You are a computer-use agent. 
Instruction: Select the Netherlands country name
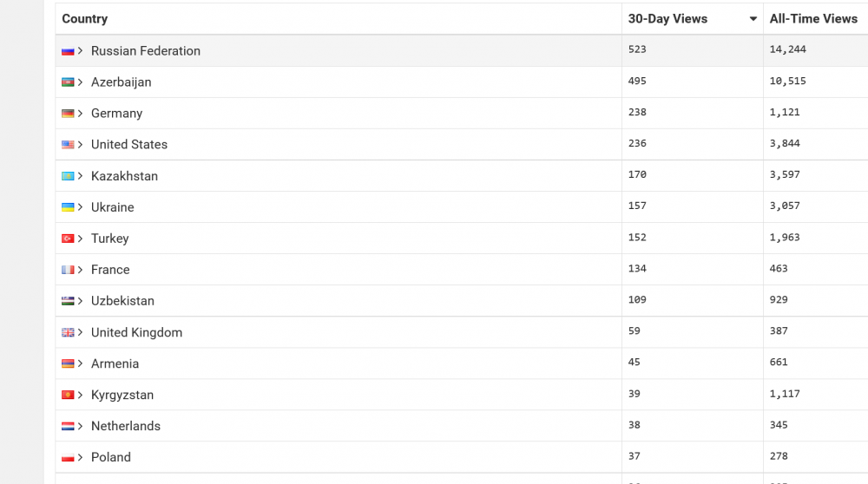click(126, 426)
